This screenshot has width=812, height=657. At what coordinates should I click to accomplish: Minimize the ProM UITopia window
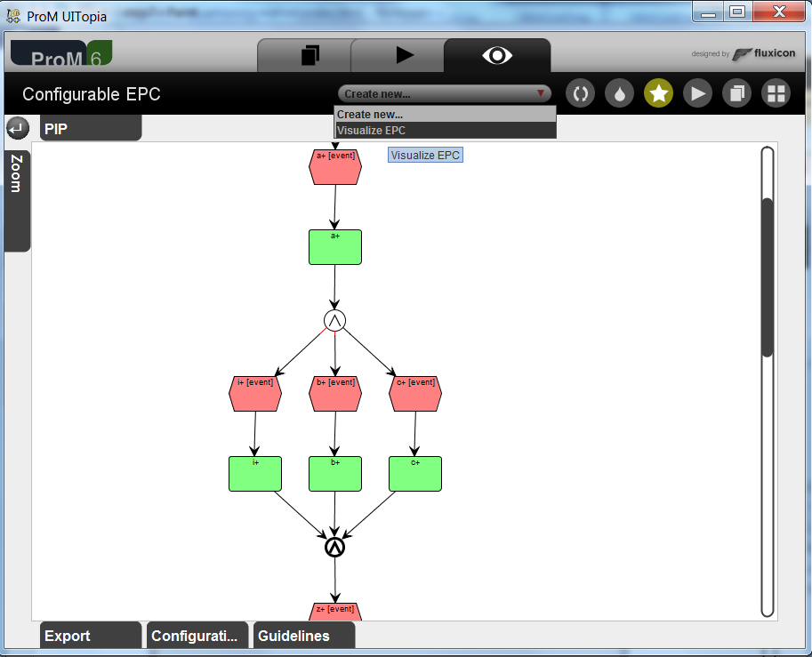tap(708, 12)
